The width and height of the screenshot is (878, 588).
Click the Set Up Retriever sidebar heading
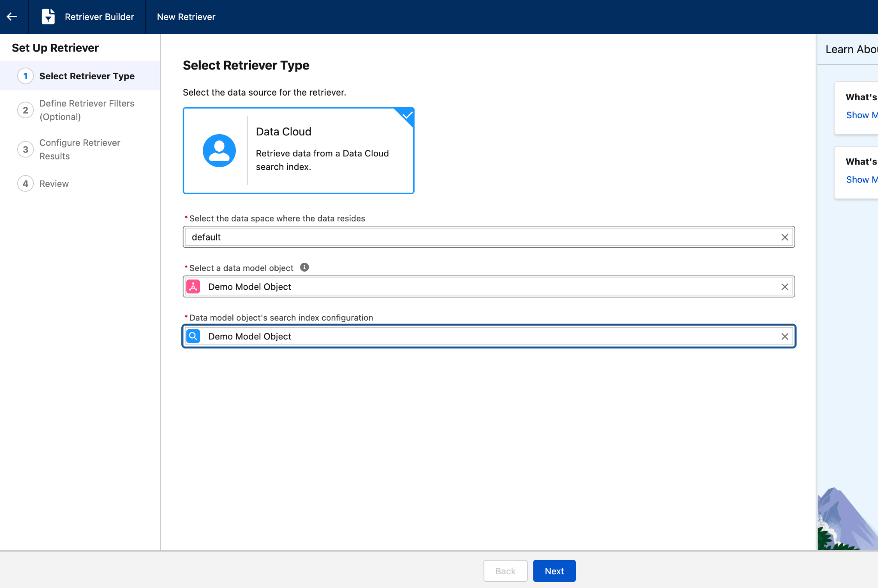(55, 48)
